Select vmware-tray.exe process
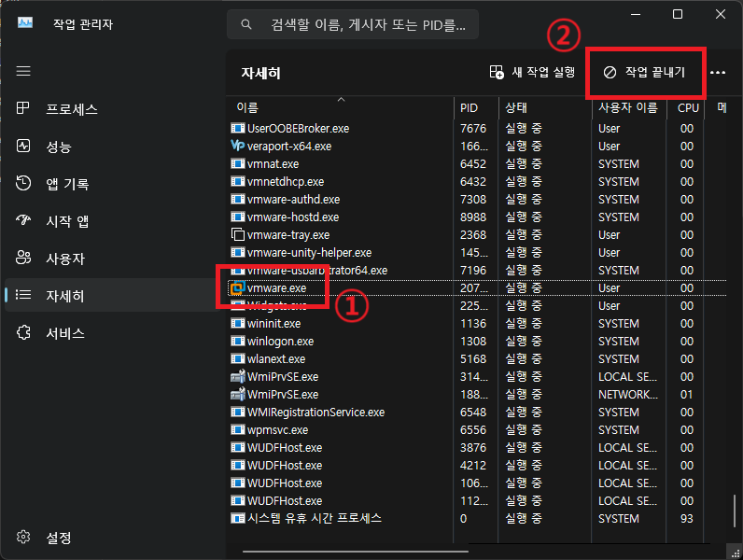Viewport: 743px width, 560px height. [478, 235]
